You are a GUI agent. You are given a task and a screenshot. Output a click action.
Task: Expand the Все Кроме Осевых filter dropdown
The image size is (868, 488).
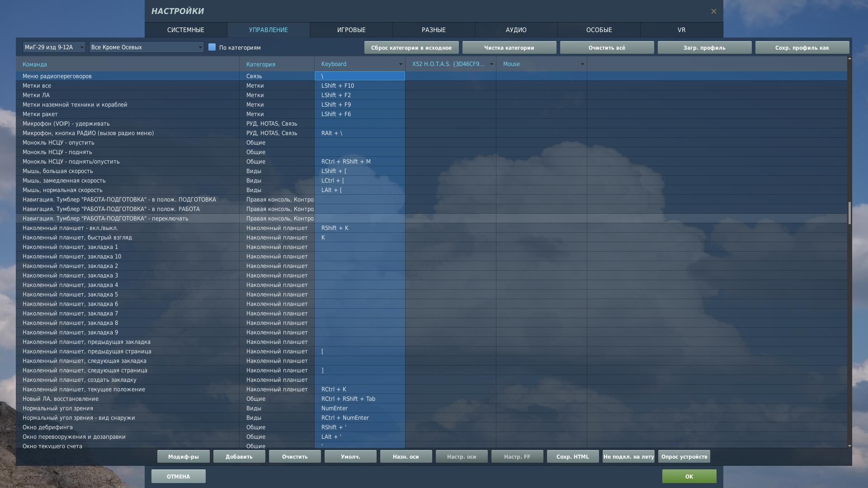click(x=146, y=47)
